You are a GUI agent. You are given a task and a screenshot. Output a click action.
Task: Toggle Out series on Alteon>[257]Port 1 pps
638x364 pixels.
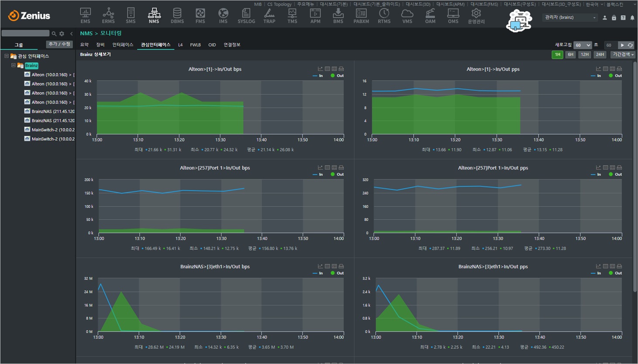(x=615, y=174)
